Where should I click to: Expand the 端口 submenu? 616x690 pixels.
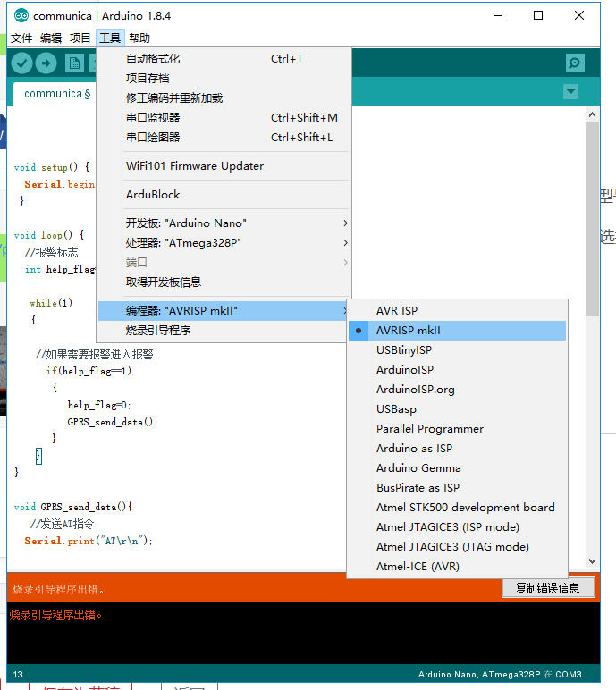point(224,263)
